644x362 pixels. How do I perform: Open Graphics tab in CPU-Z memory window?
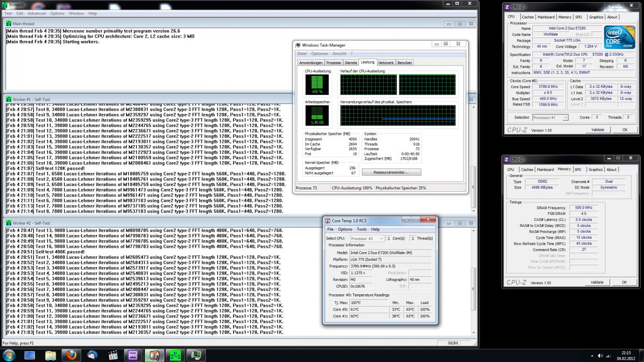[x=595, y=170]
